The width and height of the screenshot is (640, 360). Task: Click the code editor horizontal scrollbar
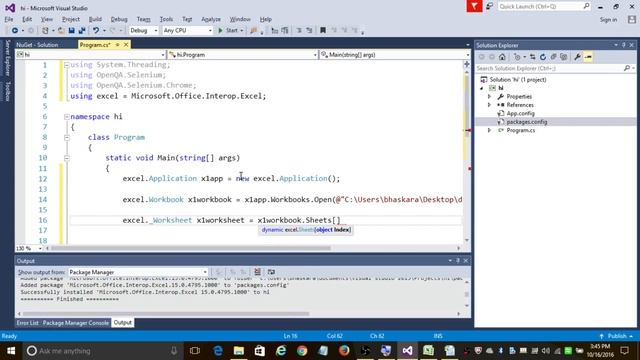coord(191,248)
